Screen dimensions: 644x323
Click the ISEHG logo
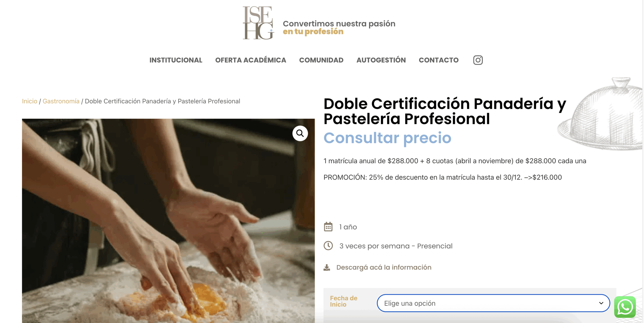258,23
